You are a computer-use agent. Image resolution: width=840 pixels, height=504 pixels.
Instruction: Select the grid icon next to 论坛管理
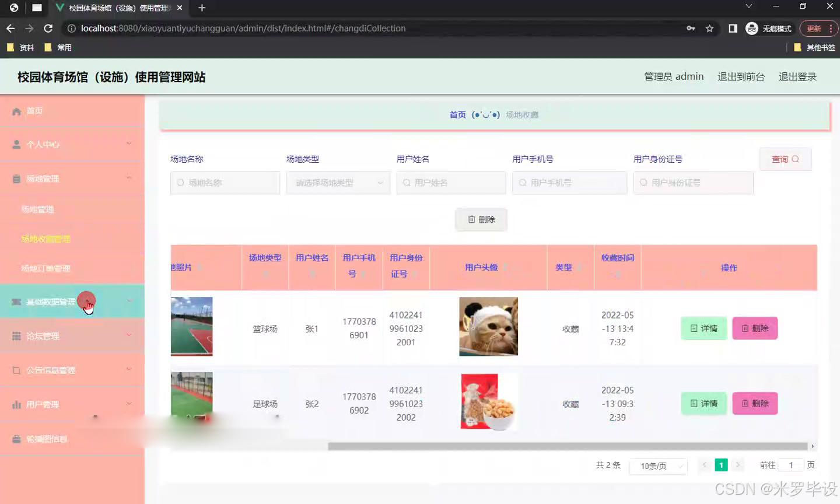(17, 335)
